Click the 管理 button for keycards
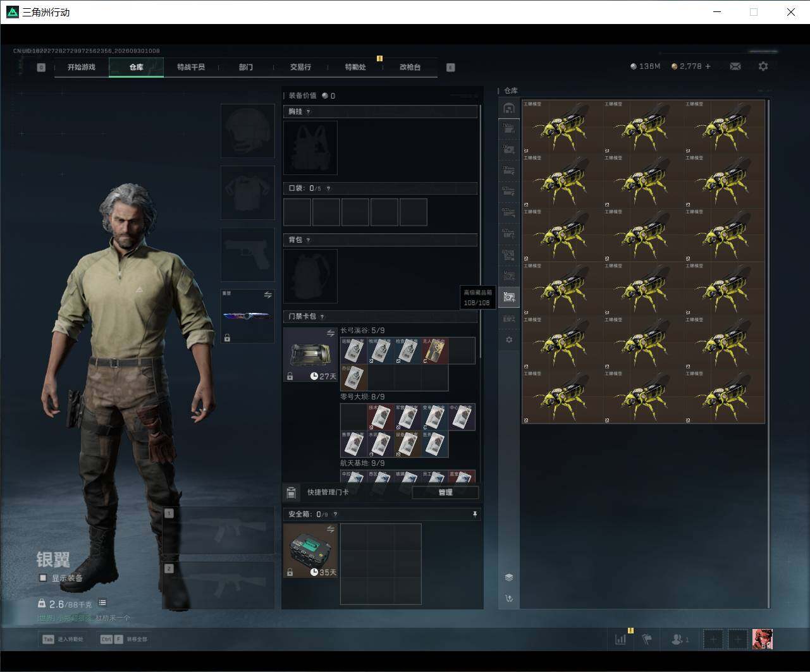The image size is (810, 672). [445, 492]
